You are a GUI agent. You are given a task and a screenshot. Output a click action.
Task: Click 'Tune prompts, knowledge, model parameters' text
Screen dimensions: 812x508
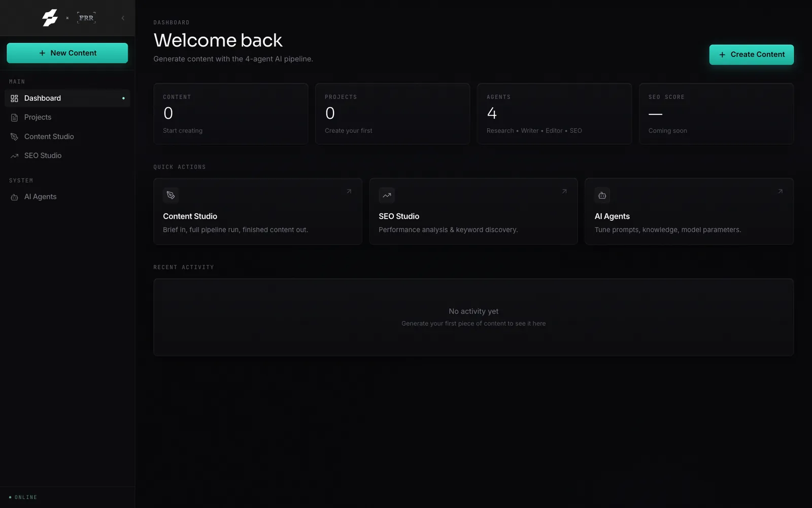tap(668, 230)
